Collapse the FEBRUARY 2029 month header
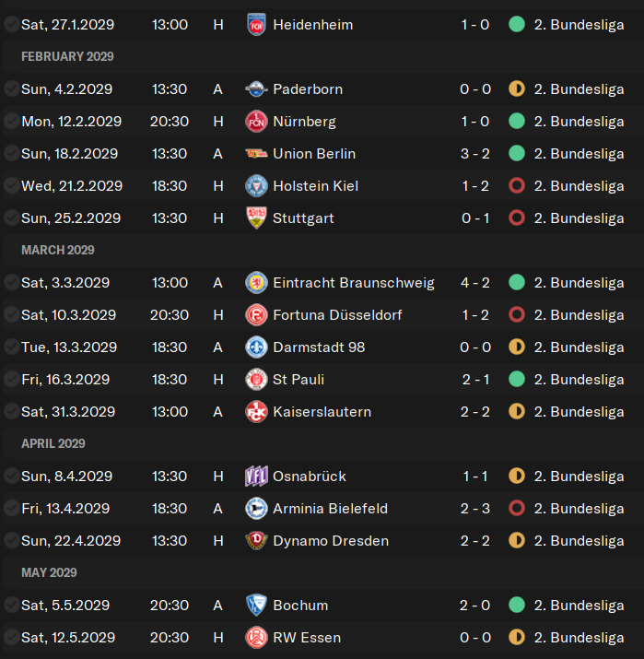Viewport: 644px width, 659px height. [x=67, y=57]
